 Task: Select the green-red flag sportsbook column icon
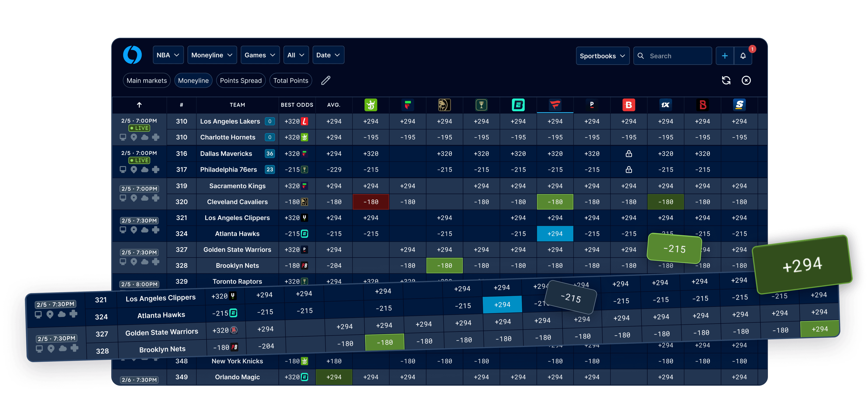tap(407, 105)
